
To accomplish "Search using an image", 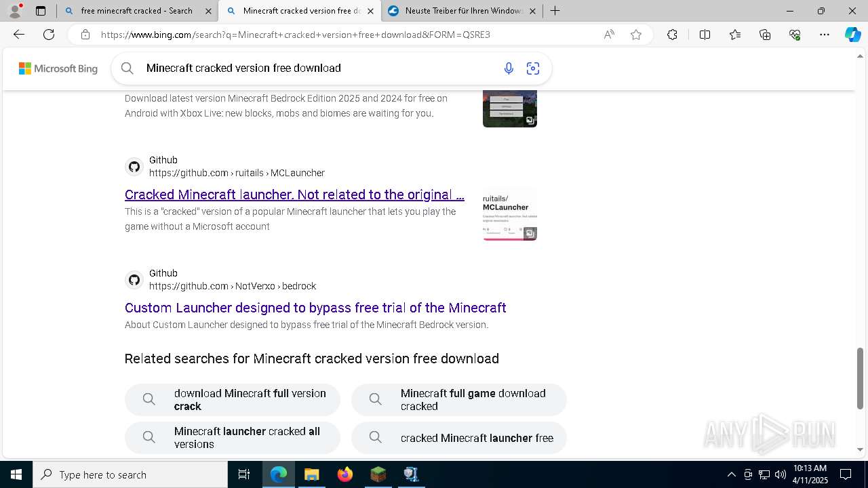I will 533,68.
